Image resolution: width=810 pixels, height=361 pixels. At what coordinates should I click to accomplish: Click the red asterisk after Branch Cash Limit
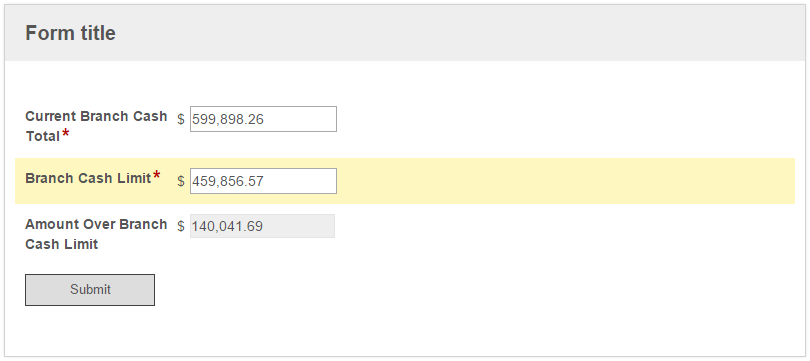157,176
